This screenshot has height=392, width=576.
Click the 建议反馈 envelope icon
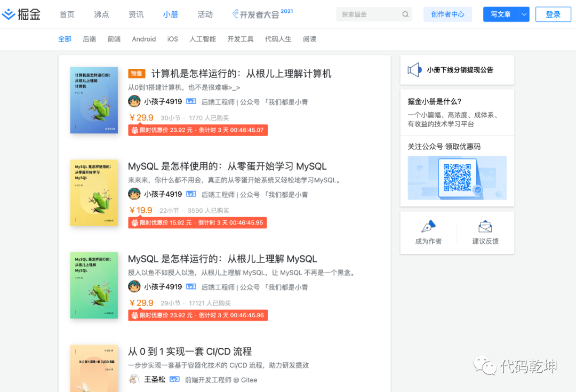click(485, 226)
